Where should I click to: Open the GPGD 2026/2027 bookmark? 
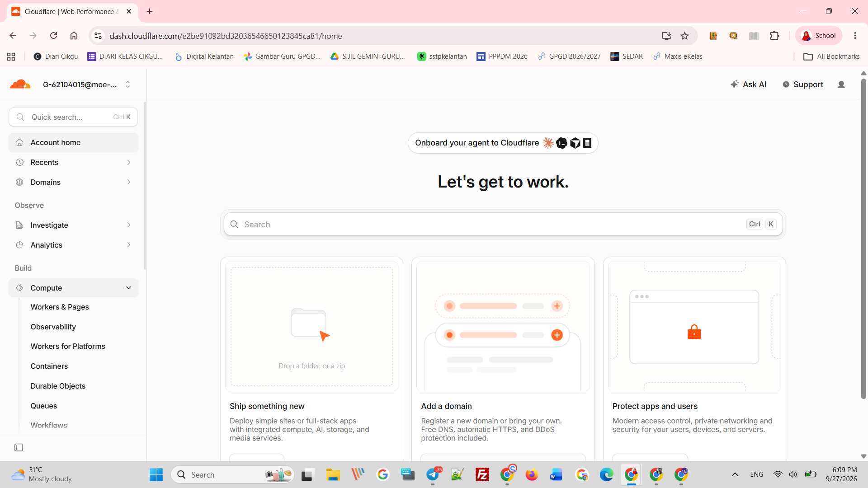tap(569, 56)
